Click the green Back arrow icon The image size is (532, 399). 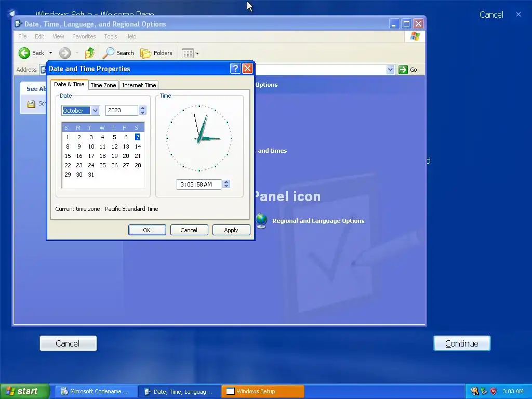pos(24,53)
